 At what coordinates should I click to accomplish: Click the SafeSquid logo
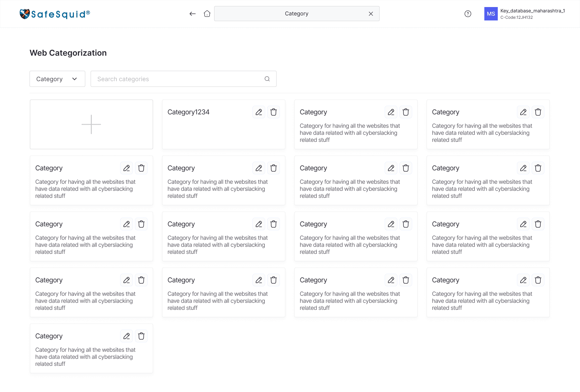(55, 14)
